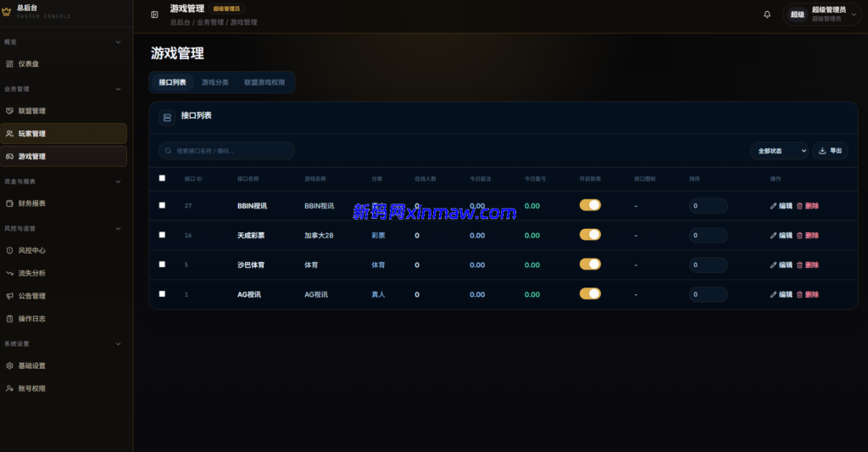Click the 联盟管理 sidebar icon

(9, 111)
